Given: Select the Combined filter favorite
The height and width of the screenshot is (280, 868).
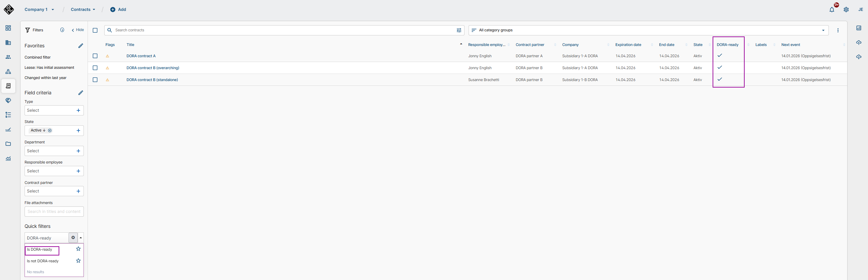Looking at the screenshot, I should [37, 57].
